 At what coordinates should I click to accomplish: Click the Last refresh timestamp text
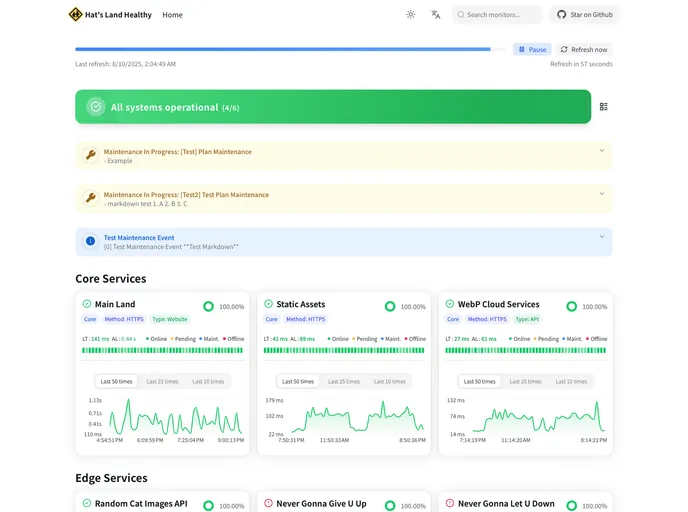pos(125,64)
